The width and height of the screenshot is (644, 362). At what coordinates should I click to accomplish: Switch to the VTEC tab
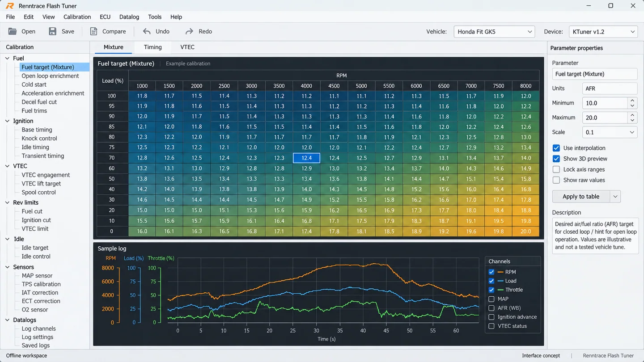[187, 47]
